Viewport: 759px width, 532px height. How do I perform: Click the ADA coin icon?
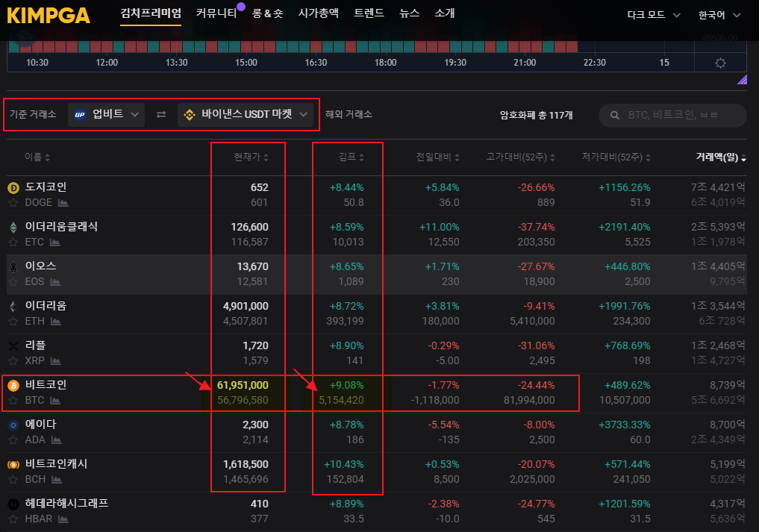coord(13,425)
